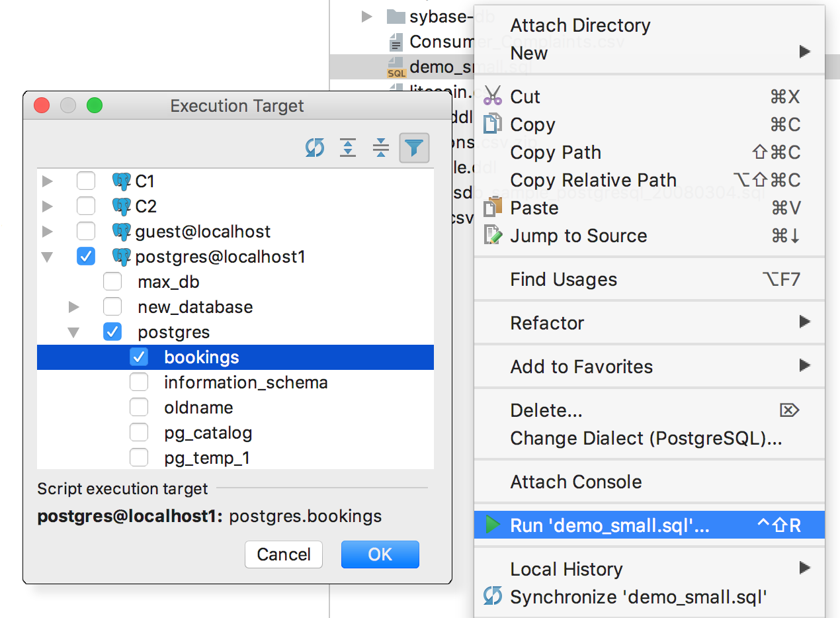Select the bookings row in tree

[235, 357]
